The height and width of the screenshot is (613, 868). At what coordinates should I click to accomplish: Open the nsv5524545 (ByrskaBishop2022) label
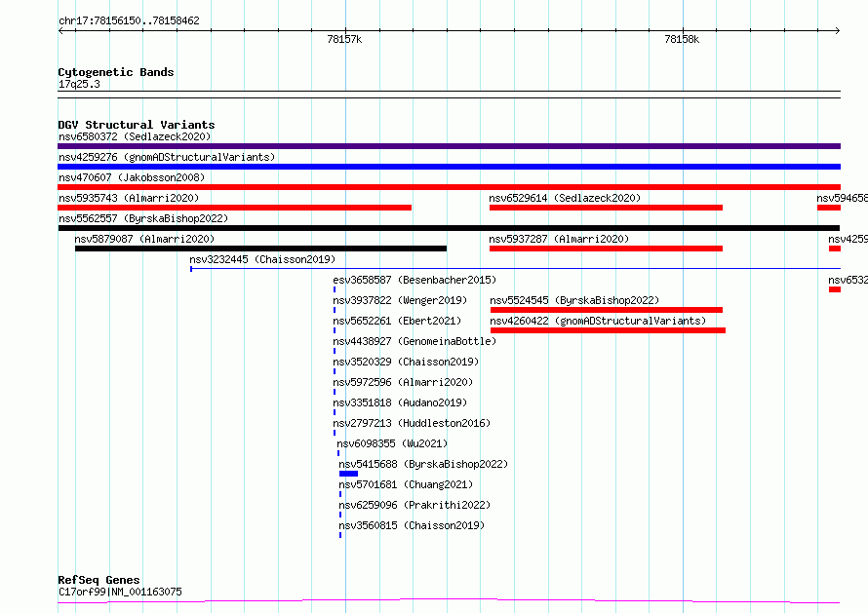[x=574, y=300]
